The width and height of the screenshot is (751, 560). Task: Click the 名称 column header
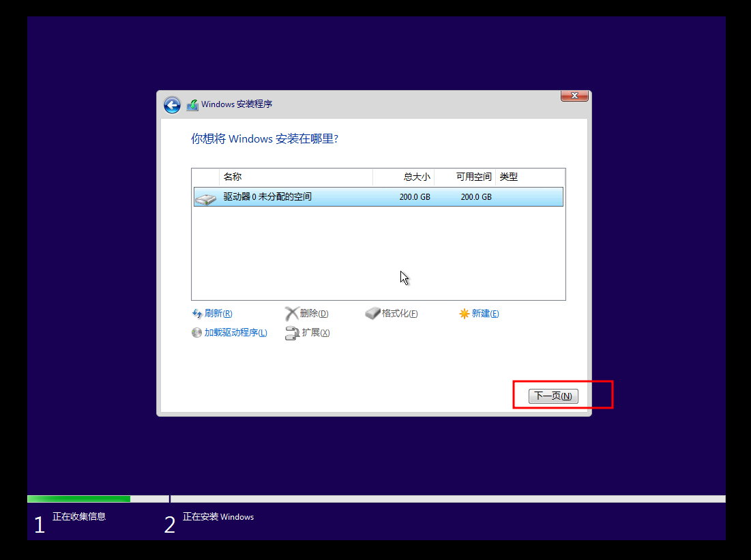point(296,177)
